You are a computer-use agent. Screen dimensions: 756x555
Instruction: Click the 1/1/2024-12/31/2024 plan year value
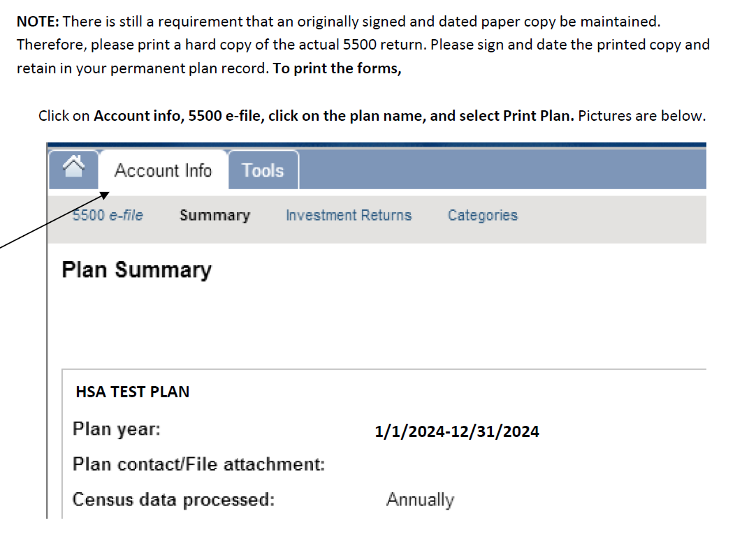coord(457,431)
